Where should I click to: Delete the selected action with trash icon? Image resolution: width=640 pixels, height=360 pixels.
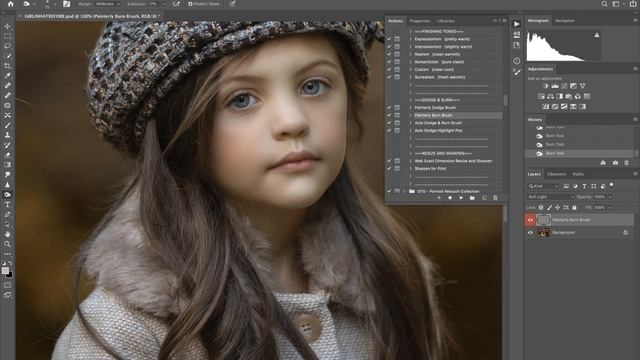496,198
